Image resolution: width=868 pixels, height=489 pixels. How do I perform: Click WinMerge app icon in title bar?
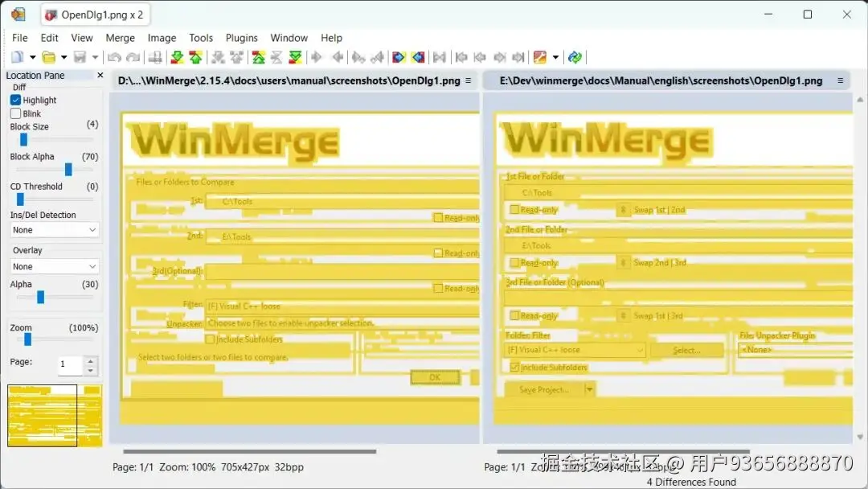pyautogui.click(x=18, y=14)
